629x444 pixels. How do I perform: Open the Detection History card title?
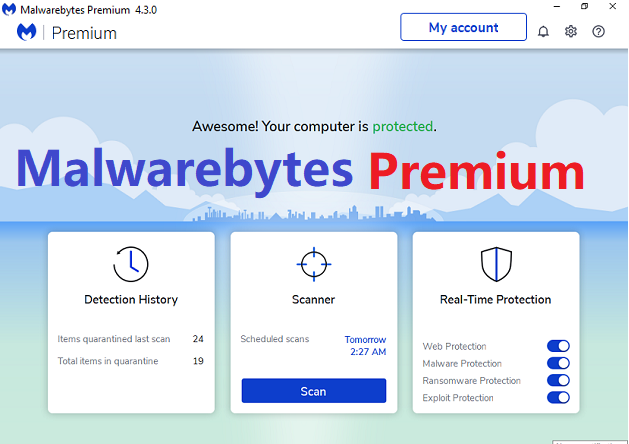pyautogui.click(x=131, y=300)
